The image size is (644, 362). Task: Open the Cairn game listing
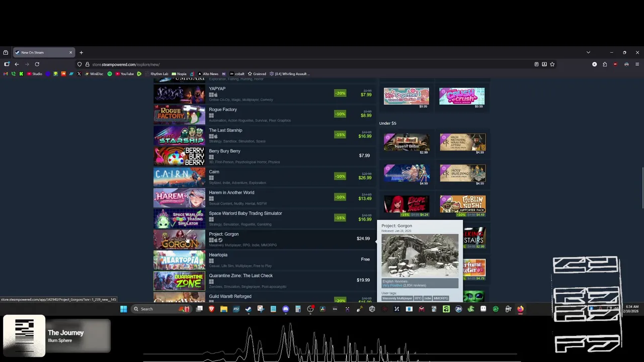[265, 177]
